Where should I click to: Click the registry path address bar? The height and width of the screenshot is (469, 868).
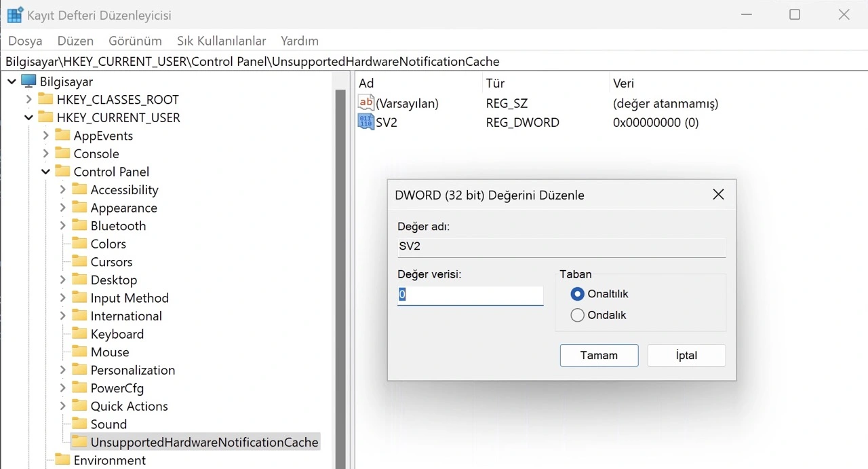pyautogui.click(x=434, y=62)
